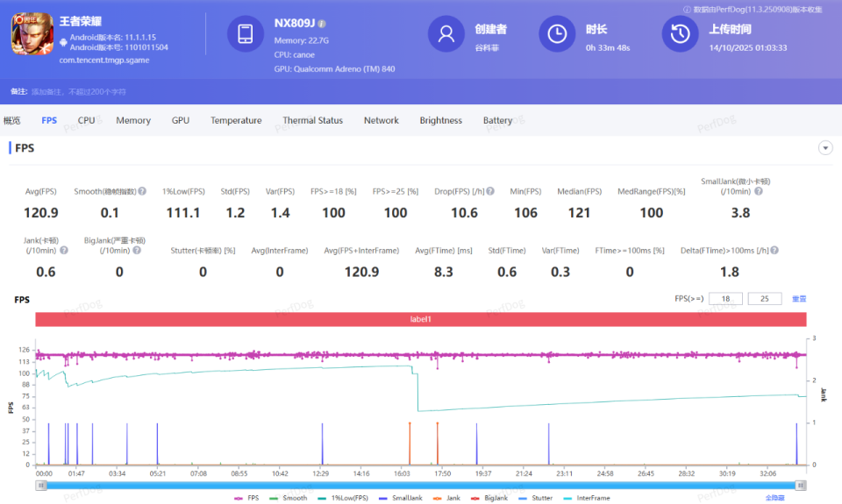The image size is (842, 504).
Task: Click the left handle of timeline range slider
Action: [40, 485]
